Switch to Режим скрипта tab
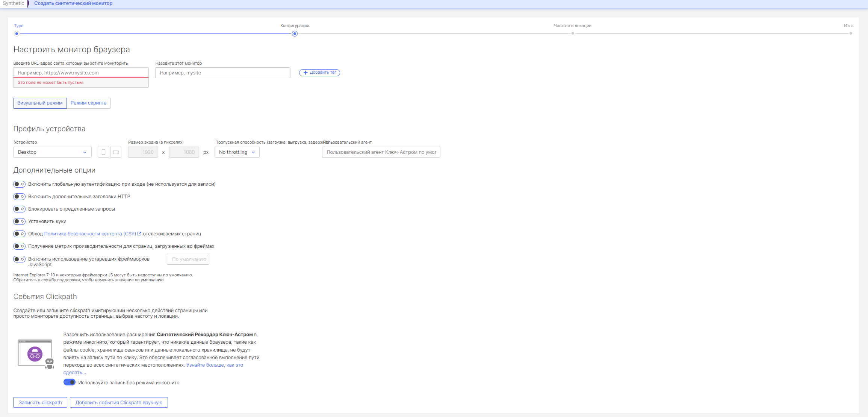The height and width of the screenshot is (417, 868). (x=89, y=103)
